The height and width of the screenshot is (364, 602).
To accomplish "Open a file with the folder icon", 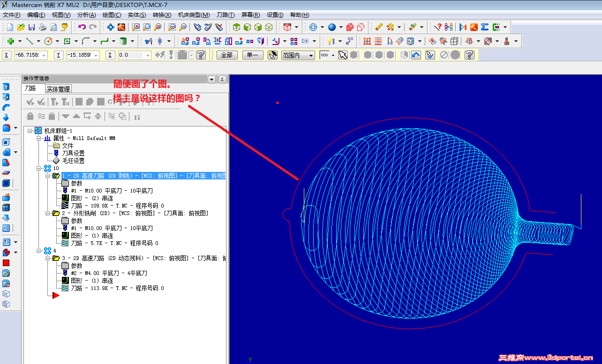I will point(21,27).
